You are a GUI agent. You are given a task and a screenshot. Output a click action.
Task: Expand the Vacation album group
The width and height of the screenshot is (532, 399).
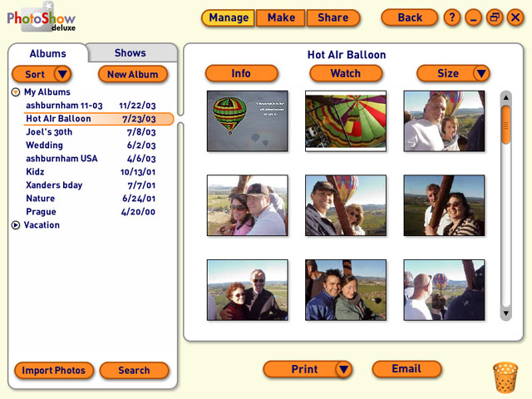[x=16, y=225]
